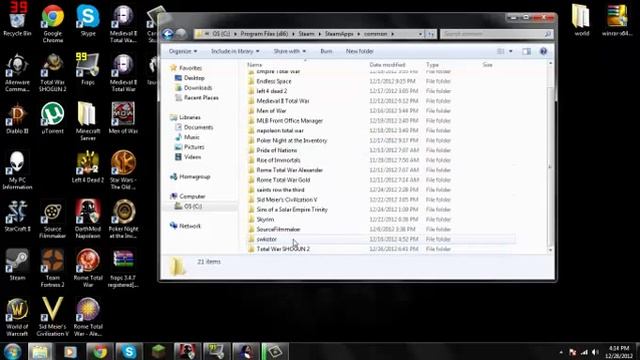The height and width of the screenshot is (360, 640).
Task: Open Explorer help button
Action: pyautogui.click(x=543, y=51)
